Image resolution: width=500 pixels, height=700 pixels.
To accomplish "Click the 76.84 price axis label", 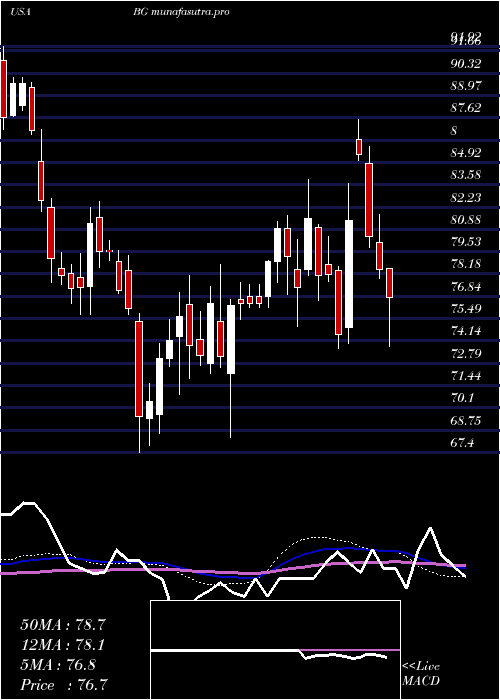I will [466, 287].
